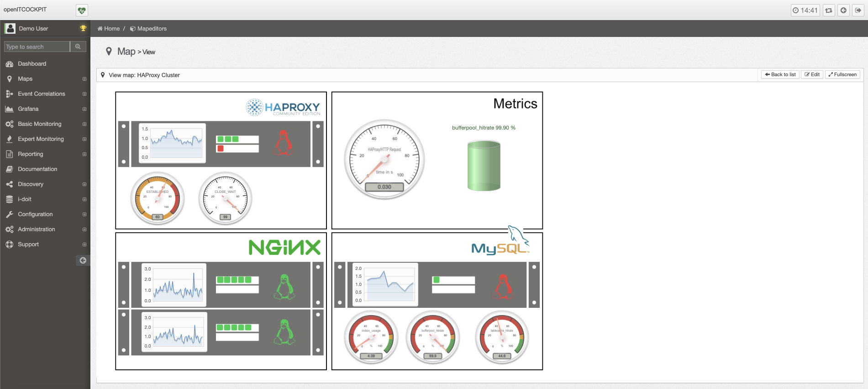Expand the Support submenu plus icon
The height and width of the screenshot is (389, 868).
(84, 244)
